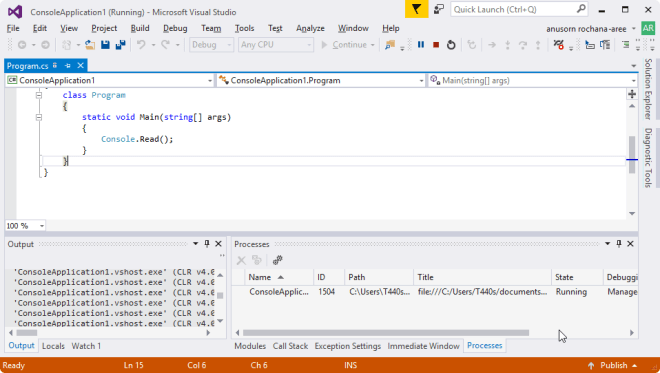This screenshot has height=373, width=660.
Task: Click the Step Into arrow icon
Action: (508, 45)
